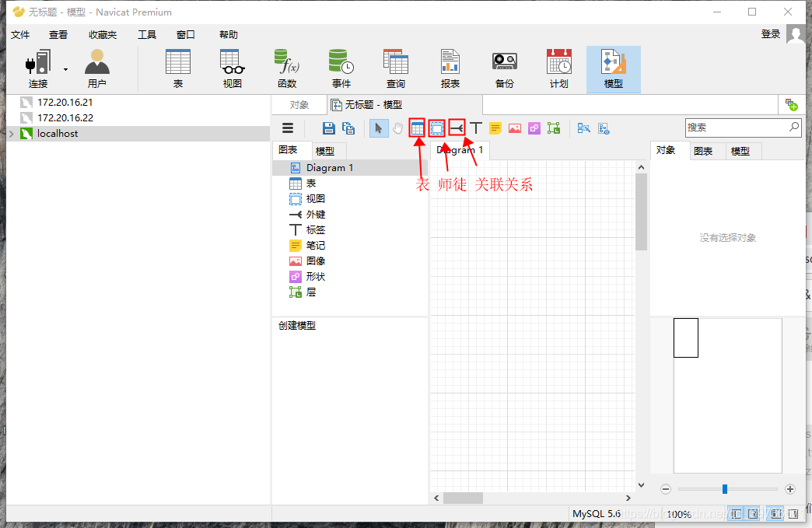Image resolution: width=812 pixels, height=528 pixels.
Task: Open the 帮助 menu
Action: point(229,35)
